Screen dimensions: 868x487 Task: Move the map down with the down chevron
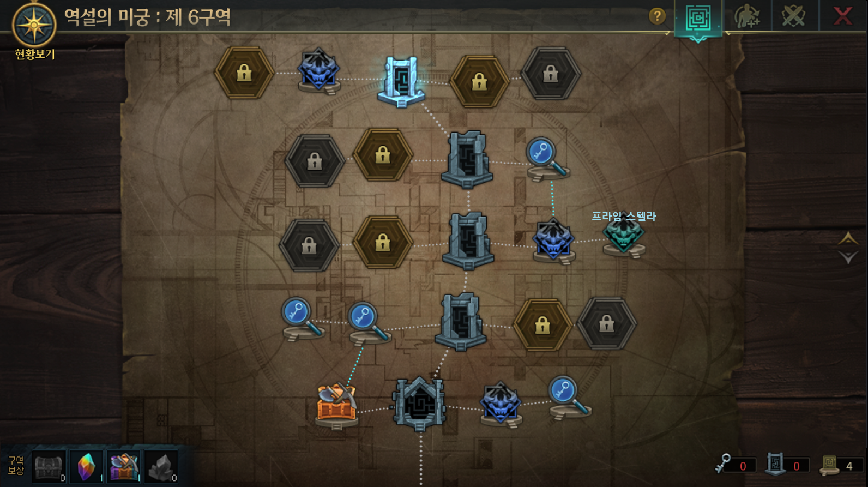click(x=848, y=257)
